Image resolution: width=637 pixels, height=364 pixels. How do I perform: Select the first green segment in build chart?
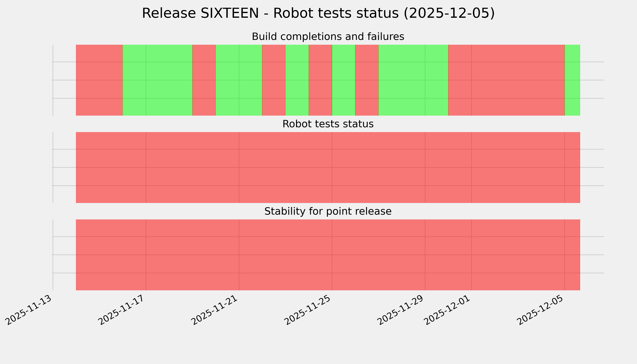(157, 80)
